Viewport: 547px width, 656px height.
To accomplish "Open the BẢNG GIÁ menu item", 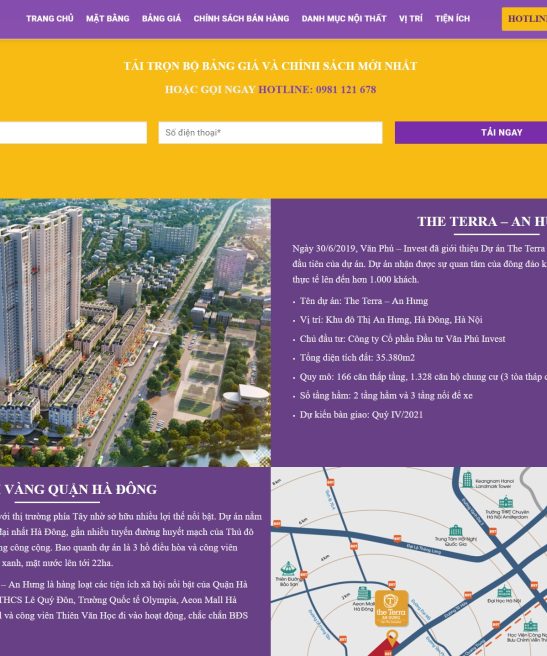I will click(x=161, y=18).
